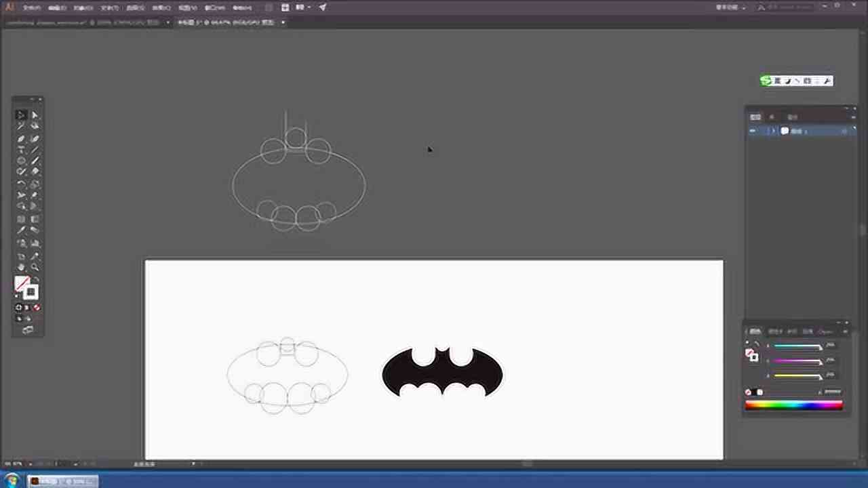
Task: Enable Draw Normal mode in toolbox
Action: (x=19, y=318)
